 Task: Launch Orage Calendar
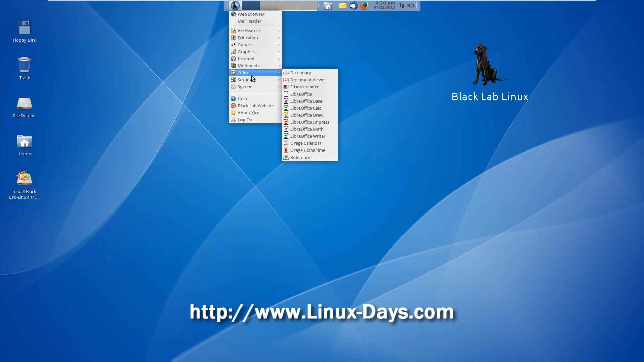(x=310, y=143)
